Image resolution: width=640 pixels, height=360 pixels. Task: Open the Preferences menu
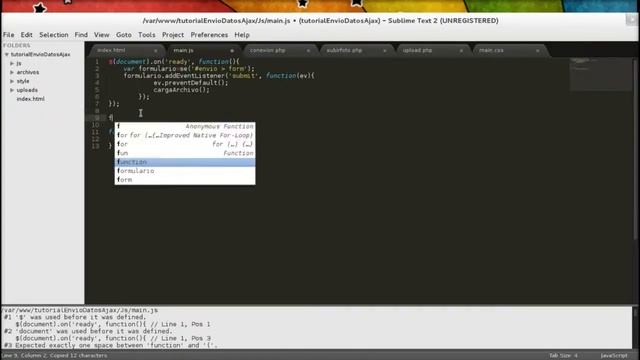(x=209, y=35)
